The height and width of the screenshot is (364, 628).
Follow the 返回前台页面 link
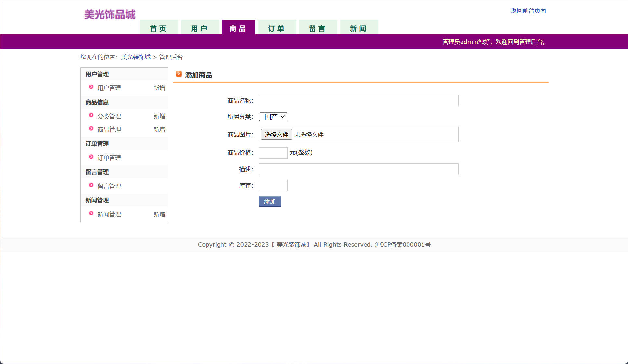(528, 11)
